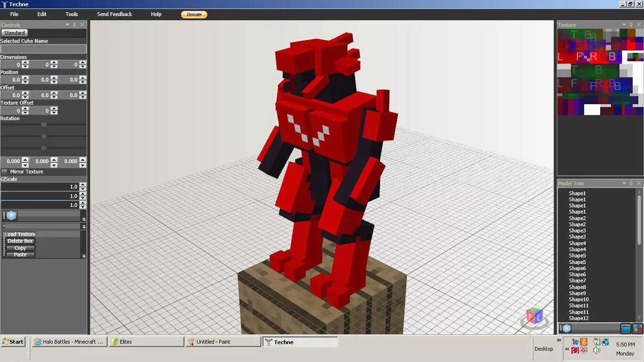This screenshot has width=644, height=362.
Task: Click the Standard button in Controls
Action: click(x=15, y=33)
